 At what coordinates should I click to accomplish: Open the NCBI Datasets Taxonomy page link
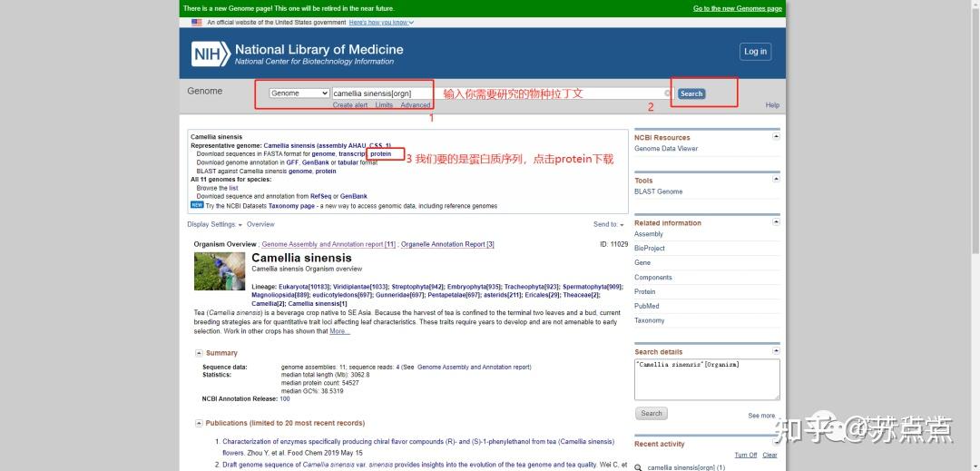point(291,206)
